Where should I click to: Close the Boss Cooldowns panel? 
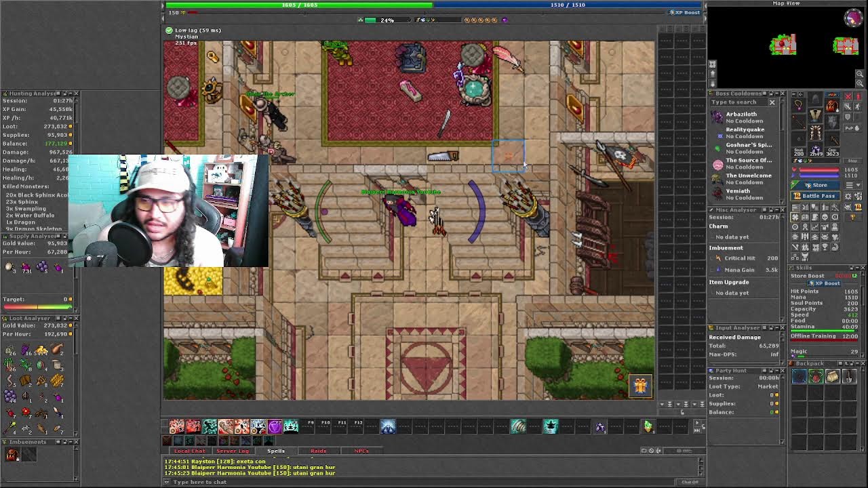click(x=783, y=94)
